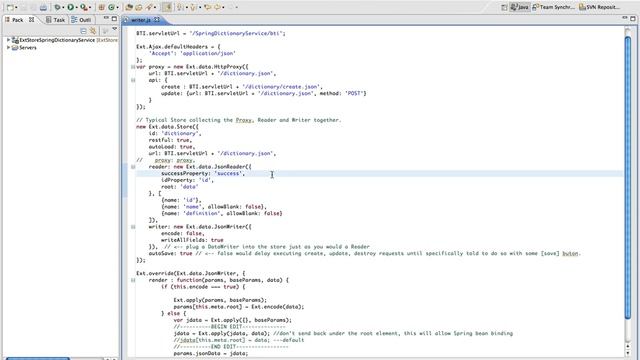640x360 pixels.
Task: Click the New Java Package icon
Action: point(102,7)
